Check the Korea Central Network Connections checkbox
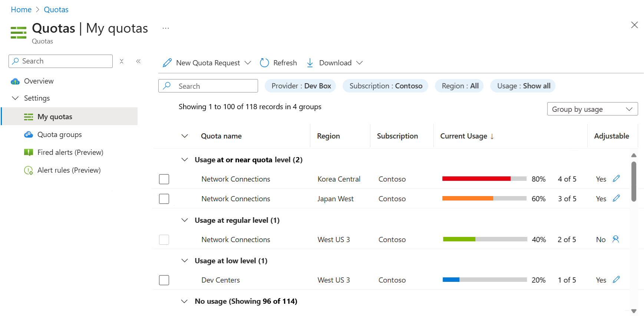This screenshot has height=316, width=644. [x=164, y=179]
